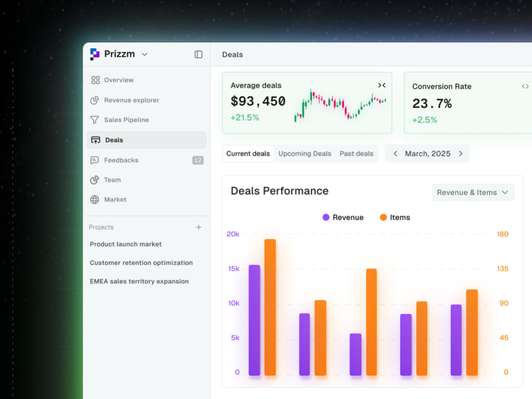Switch to the Past deals tab
This screenshot has height=399, width=532.
tap(356, 154)
